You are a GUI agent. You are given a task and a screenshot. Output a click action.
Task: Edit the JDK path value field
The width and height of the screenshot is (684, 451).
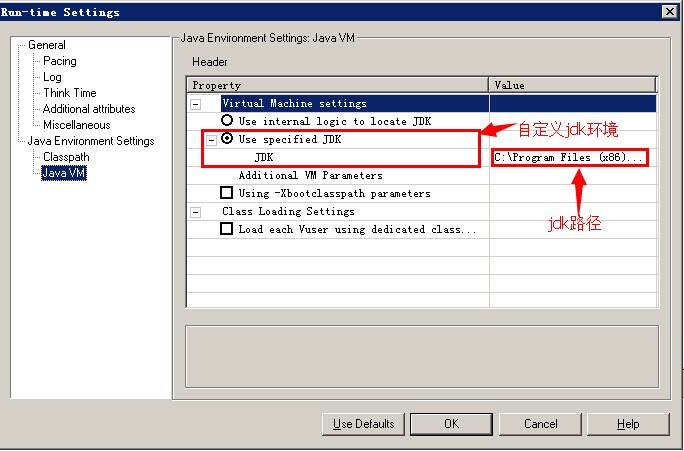(570, 157)
